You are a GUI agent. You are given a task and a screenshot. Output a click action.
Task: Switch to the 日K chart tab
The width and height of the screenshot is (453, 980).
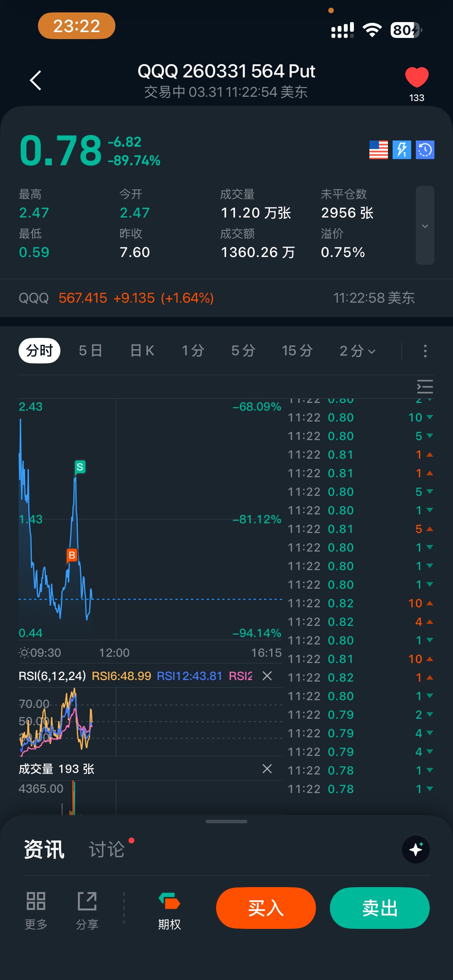[142, 351]
